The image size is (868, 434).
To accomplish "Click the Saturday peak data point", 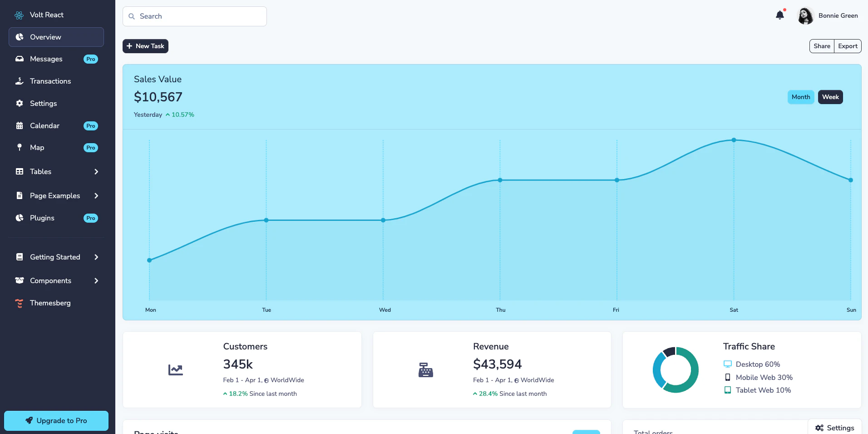I will (734, 140).
